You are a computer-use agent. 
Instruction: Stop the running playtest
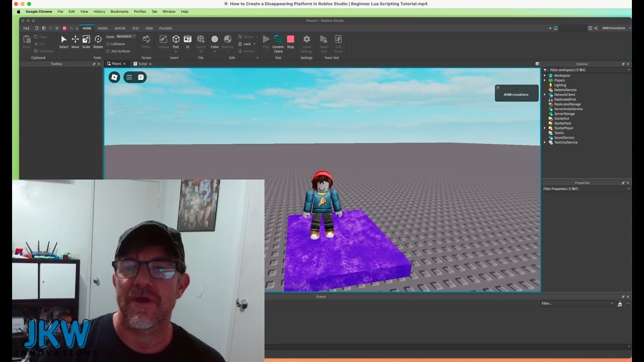(290, 42)
